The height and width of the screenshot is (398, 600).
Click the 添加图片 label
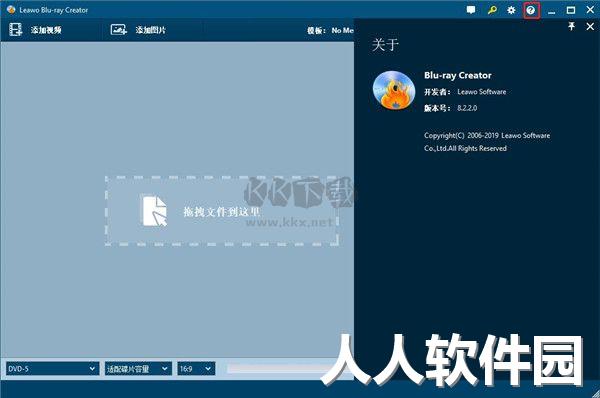pyautogui.click(x=150, y=30)
